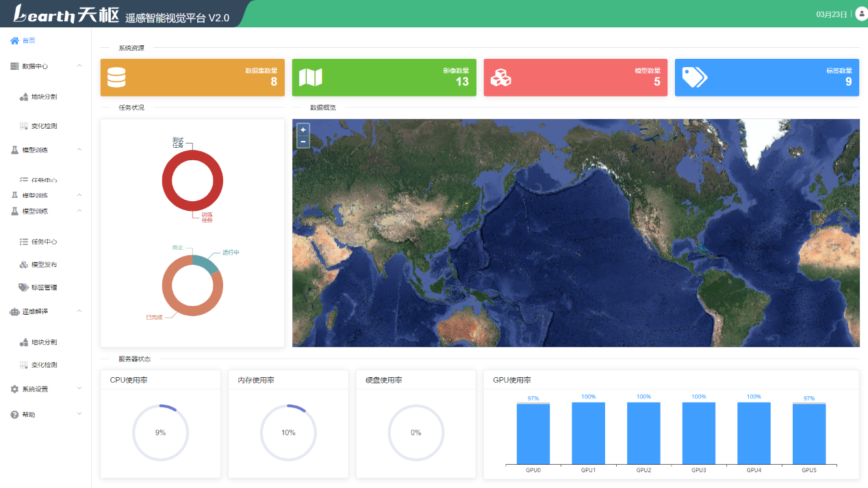Click the Learth 天枢 logo

[66, 14]
